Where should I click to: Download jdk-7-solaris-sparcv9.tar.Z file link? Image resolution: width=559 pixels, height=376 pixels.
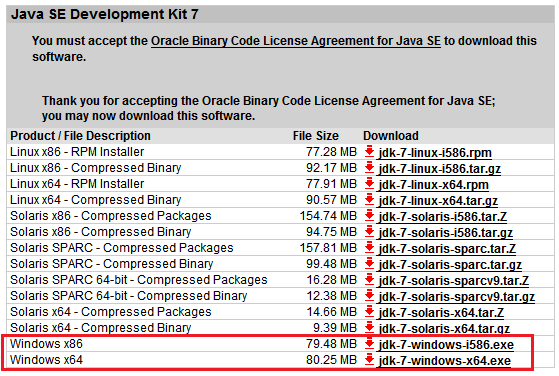453,281
